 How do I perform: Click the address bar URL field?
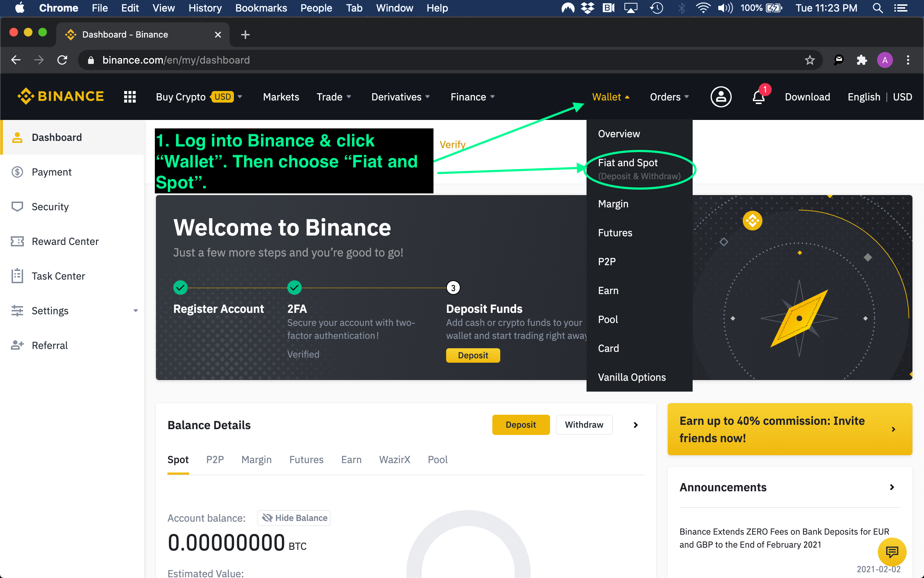(x=450, y=60)
